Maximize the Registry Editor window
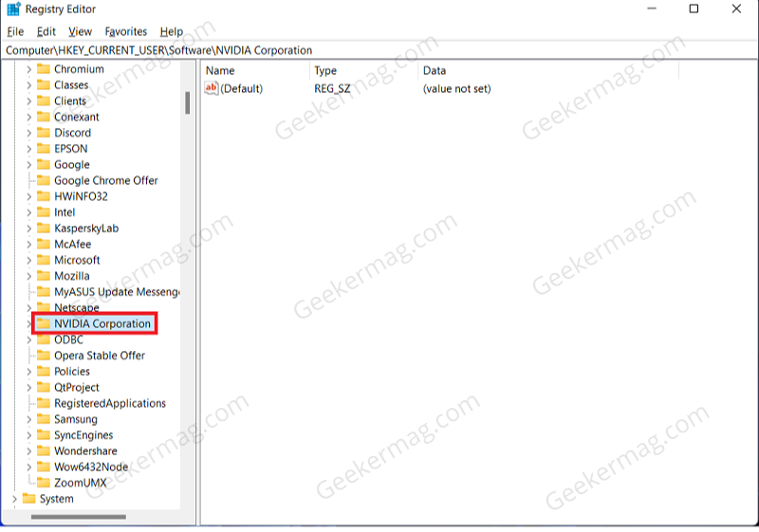The image size is (759, 532). coord(694,9)
